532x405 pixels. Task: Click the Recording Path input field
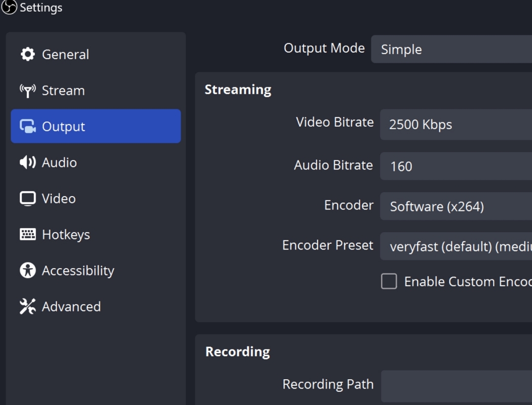point(457,386)
